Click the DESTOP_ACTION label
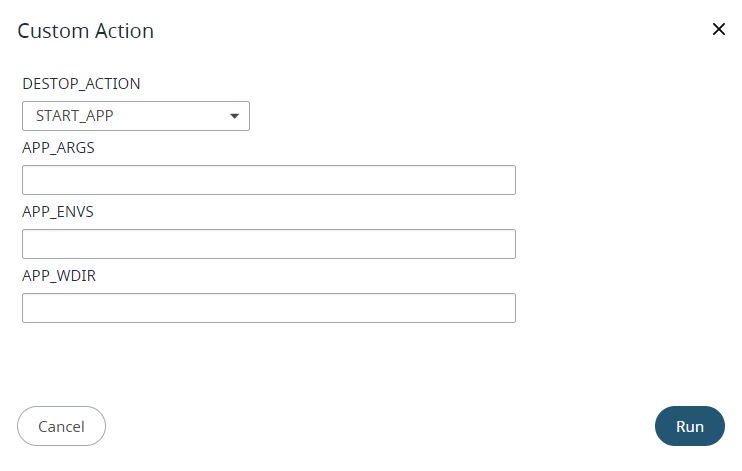Screen dimensions: 742x471 [81, 84]
